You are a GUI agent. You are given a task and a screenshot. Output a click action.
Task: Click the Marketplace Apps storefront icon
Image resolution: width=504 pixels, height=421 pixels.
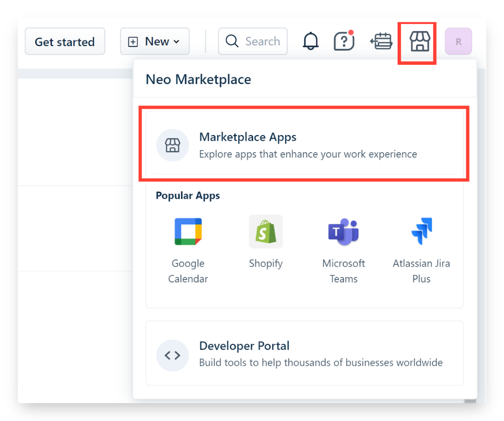tap(172, 145)
